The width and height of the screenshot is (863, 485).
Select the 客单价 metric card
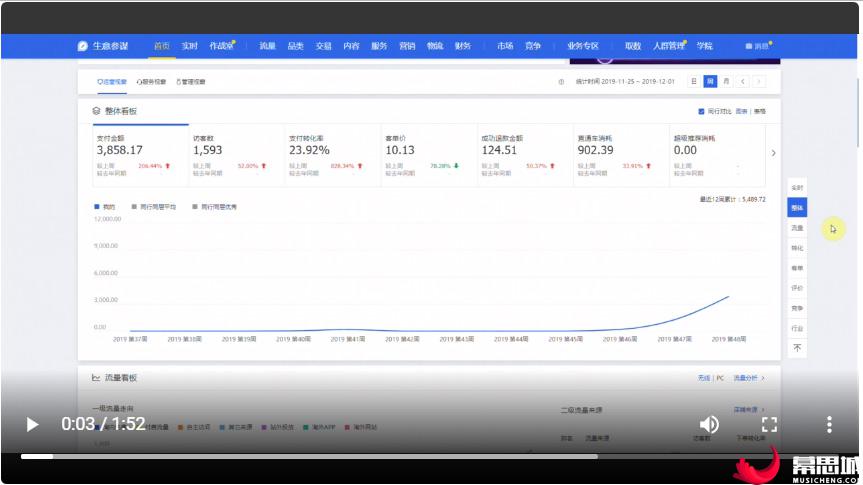(x=429, y=156)
